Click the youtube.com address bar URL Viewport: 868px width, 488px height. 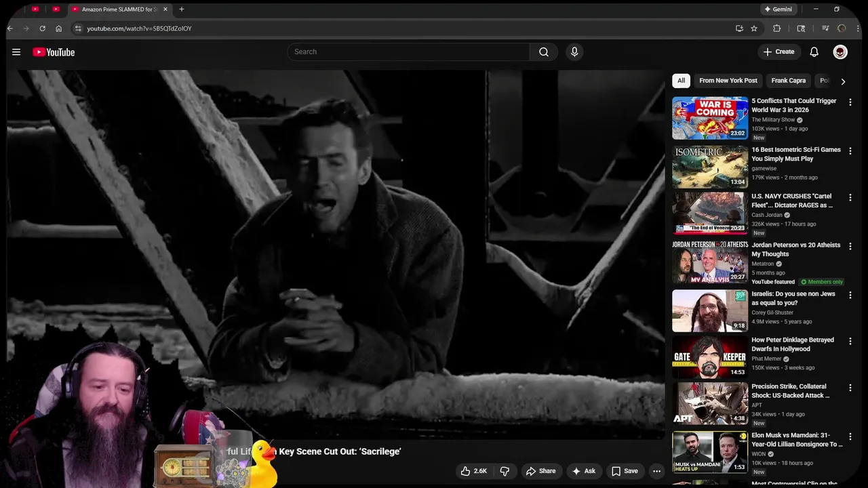coord(139,28)
